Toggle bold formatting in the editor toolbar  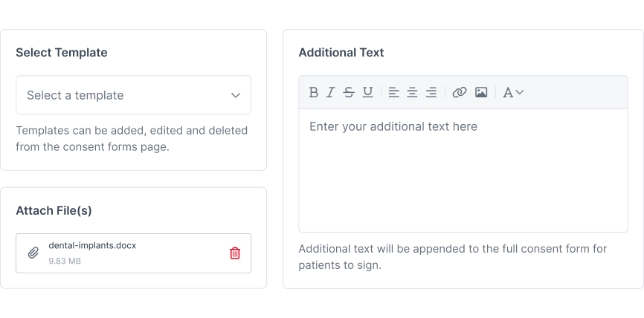313,92
